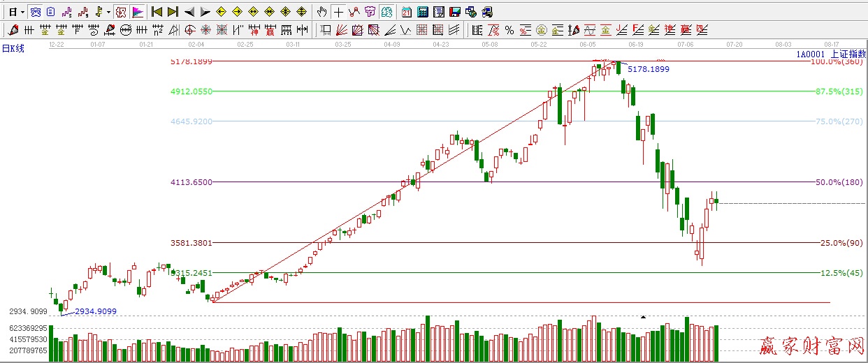Click the 06-19 date on time axis

click(x=636, y=44)
